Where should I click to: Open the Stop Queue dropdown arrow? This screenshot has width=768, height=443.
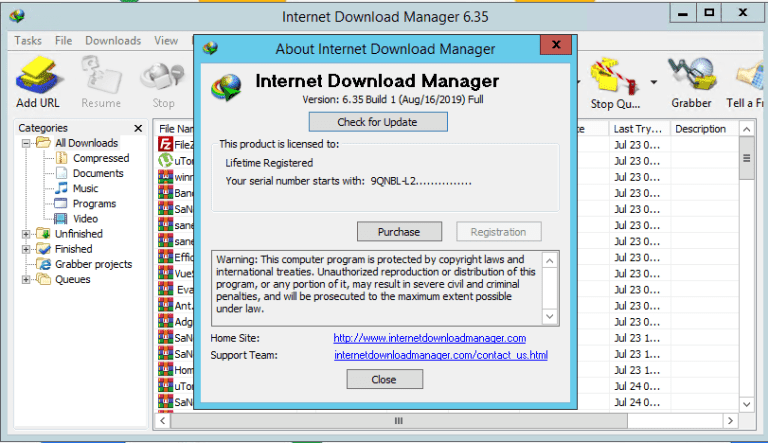click(x=654, y=82)
